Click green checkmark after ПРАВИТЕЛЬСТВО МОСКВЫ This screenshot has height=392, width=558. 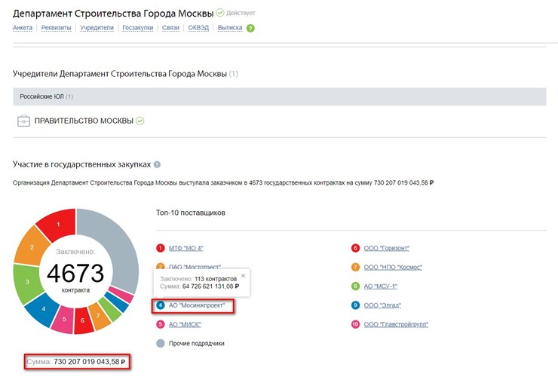139,121
